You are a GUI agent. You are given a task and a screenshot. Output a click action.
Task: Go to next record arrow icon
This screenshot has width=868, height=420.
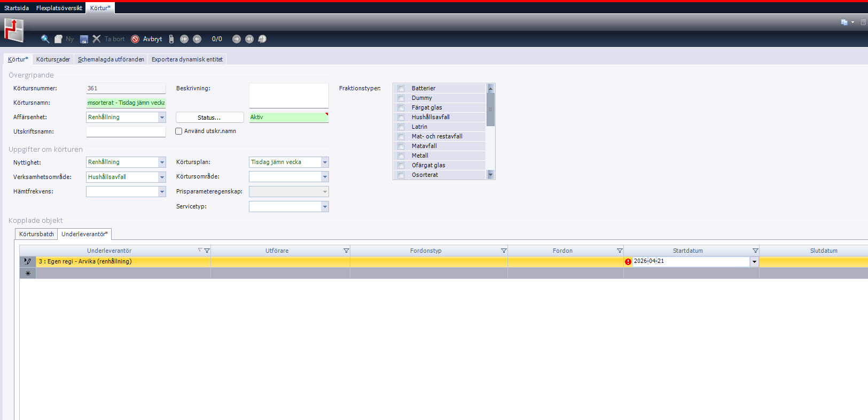[236, 39]
